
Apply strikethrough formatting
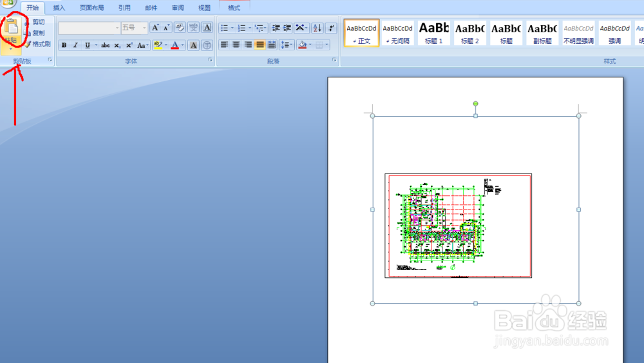click(x=105, y=45)
